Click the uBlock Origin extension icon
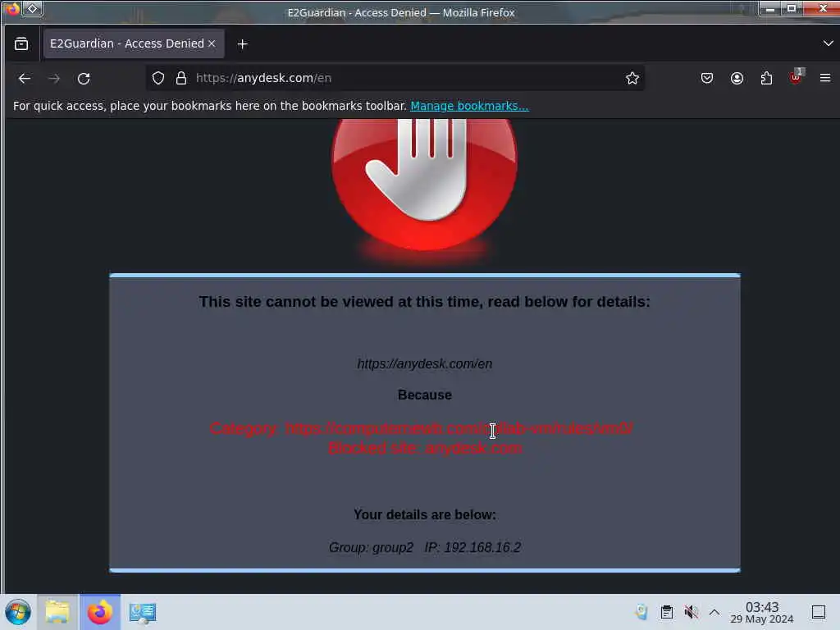Viewport: 840px width, 630px height. (x=796, y=77)
